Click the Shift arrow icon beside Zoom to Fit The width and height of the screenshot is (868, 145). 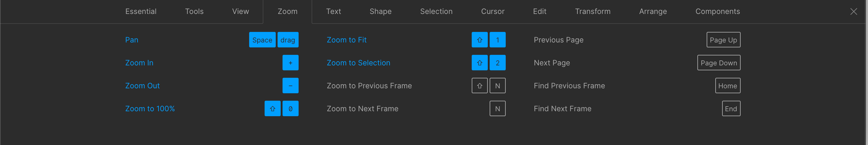click(x=479, y=40)
